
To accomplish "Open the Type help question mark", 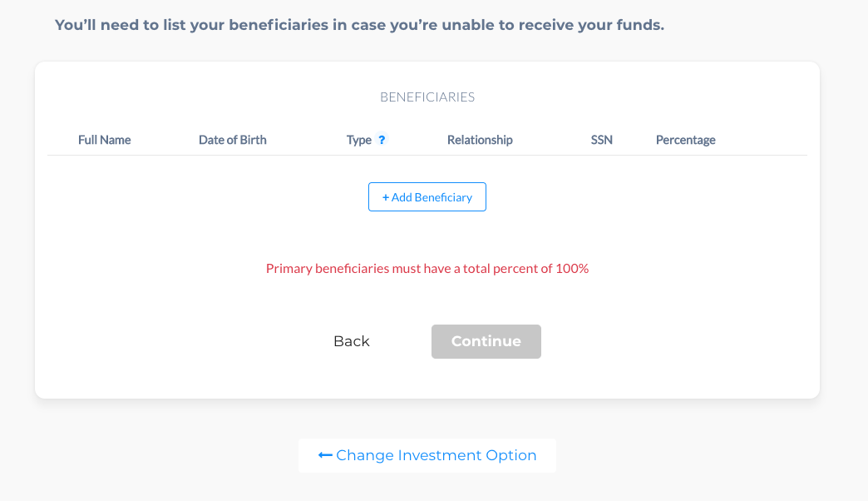I will tap(382, 140).
